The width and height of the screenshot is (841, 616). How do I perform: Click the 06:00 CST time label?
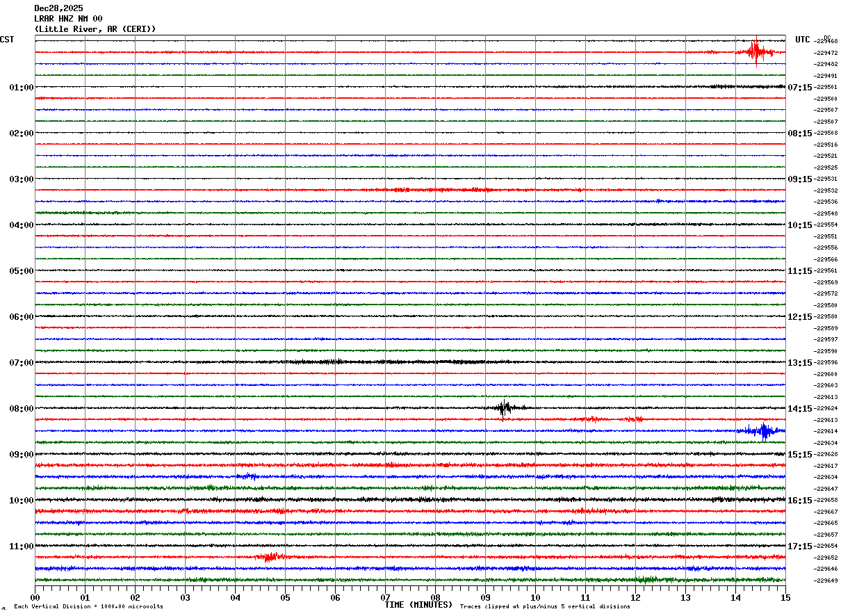pos(22,317)
